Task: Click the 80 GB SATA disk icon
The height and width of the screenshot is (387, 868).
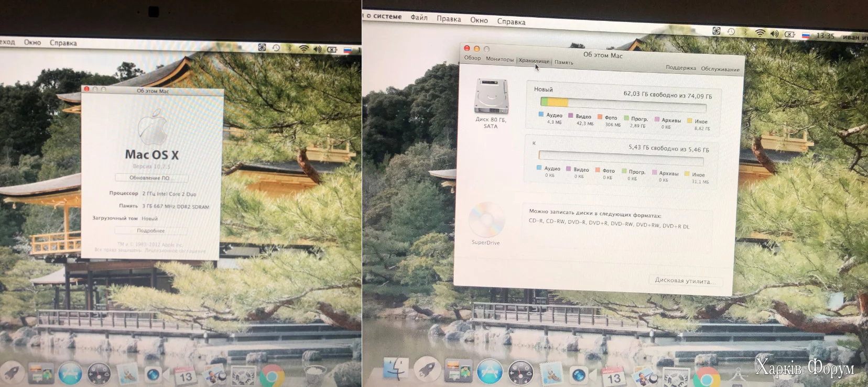Action: tap(491, 96)
